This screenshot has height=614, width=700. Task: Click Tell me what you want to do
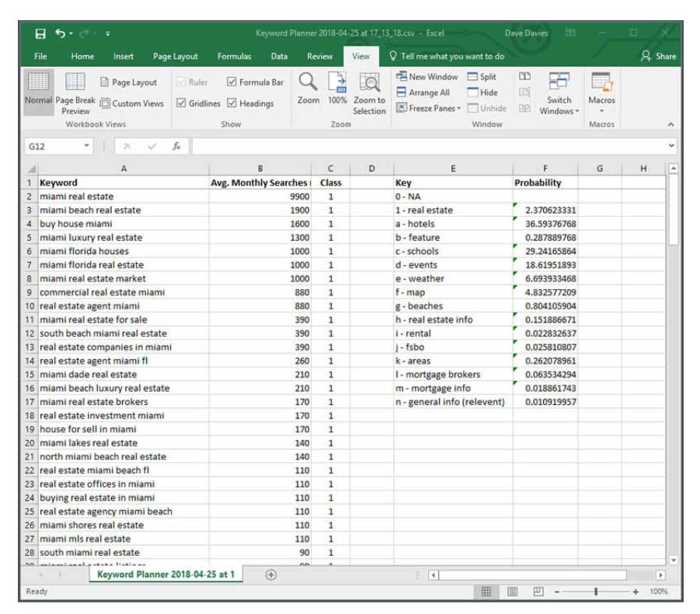click(448, 56)
